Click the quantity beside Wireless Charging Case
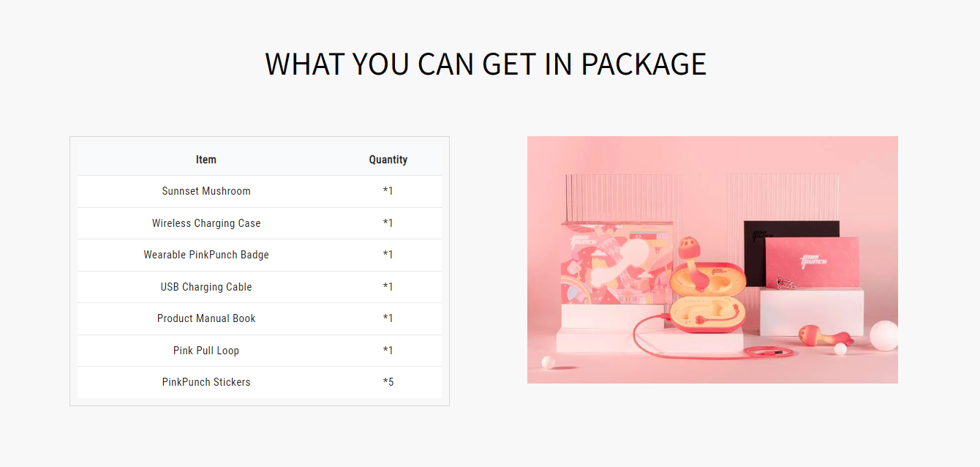 click(x=388, y=223)
